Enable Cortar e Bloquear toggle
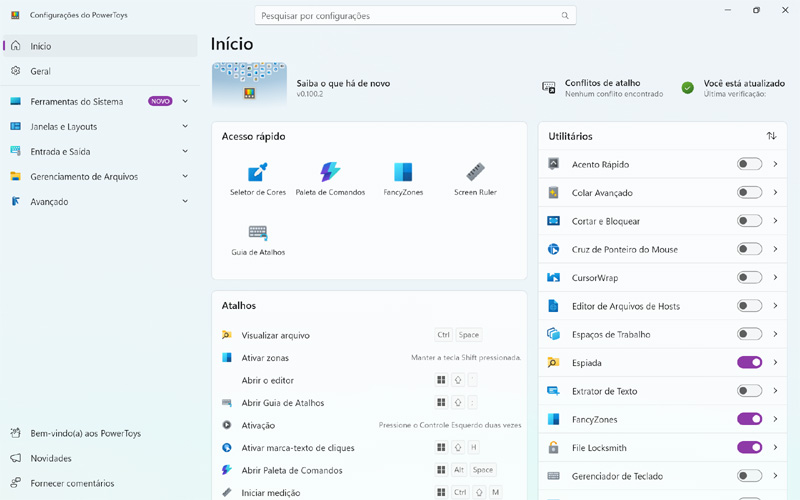Viewport: 800px width, 500px height. [749, 220]
